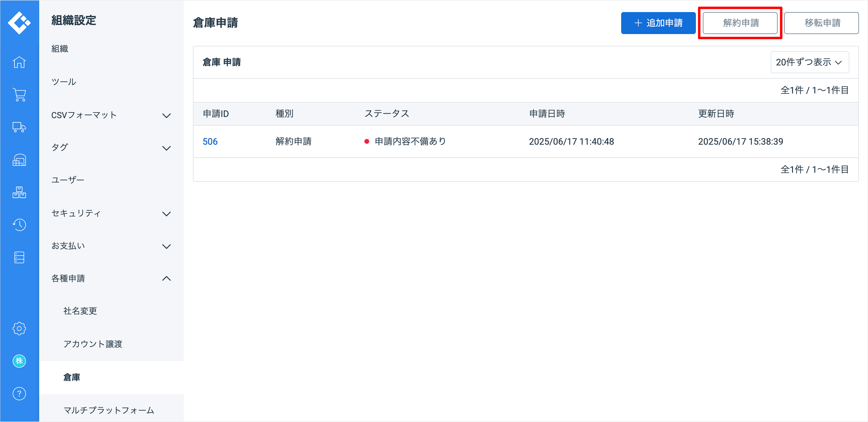Viewport: 868px width, 422px height.
Task: Click 解約申請 cell in row 506
Action: 294,142
